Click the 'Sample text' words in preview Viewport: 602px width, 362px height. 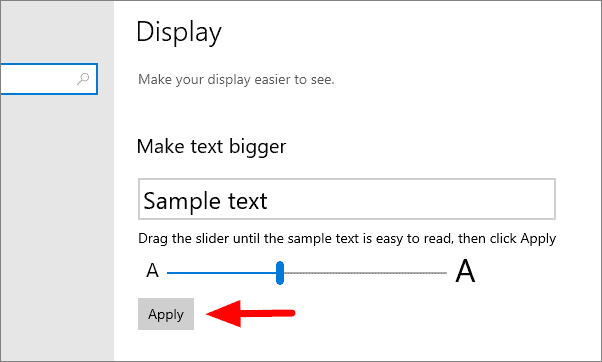click(x=205, y=201)
